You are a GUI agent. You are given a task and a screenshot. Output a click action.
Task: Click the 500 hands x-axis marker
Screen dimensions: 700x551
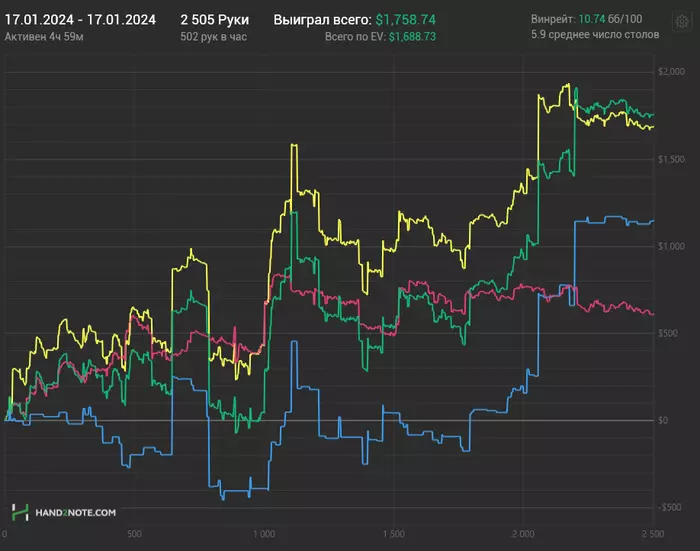(135, 535)
